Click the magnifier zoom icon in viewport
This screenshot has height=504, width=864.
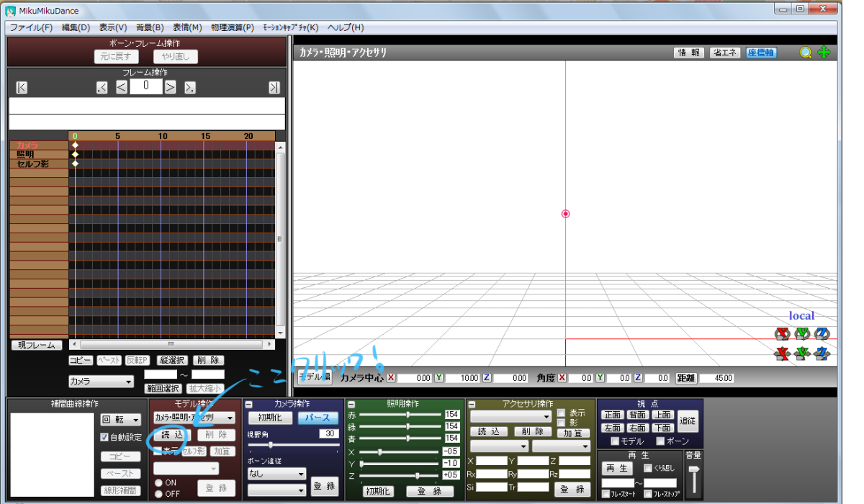(806, 53)
